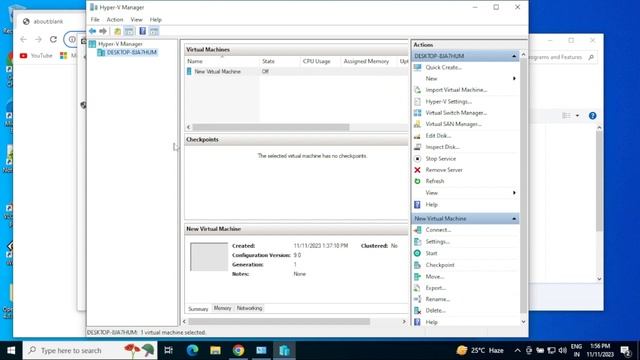640x360 pixels.
Task: Click the Move action
Action: pos(434,276)
